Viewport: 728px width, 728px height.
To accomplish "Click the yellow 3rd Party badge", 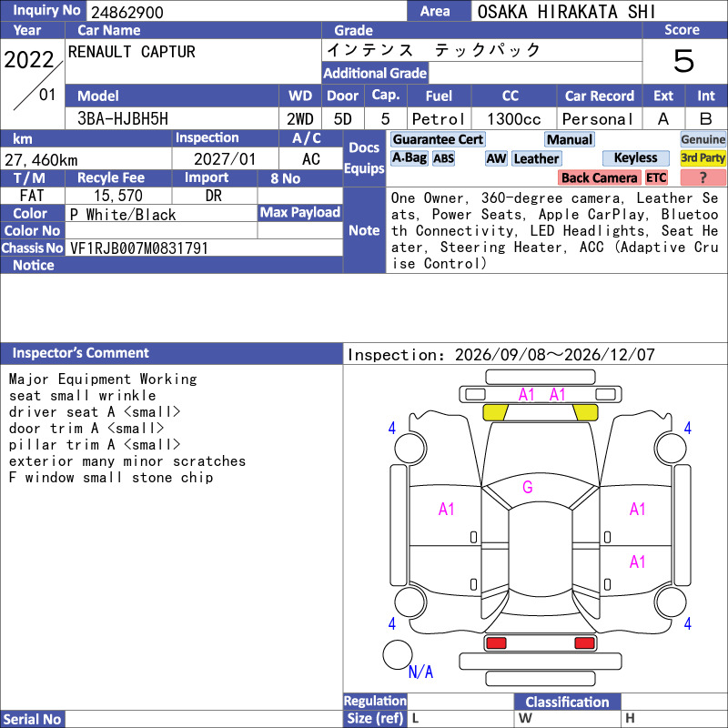I will pyautogui.click(x=703, y=158).
